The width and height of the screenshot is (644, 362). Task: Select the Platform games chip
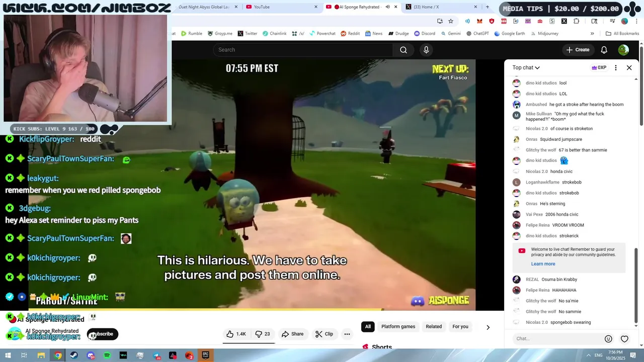tap(398, 327)
